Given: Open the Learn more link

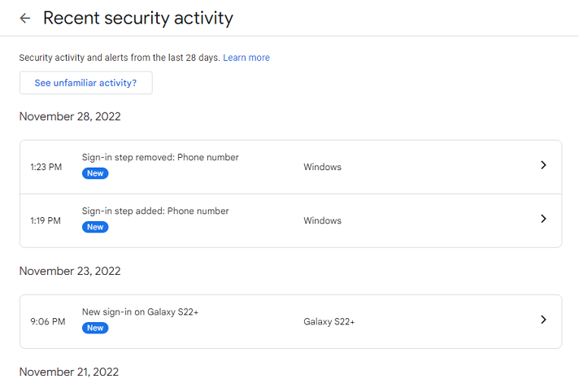Looking at the screenshot, I should [246, 58].
